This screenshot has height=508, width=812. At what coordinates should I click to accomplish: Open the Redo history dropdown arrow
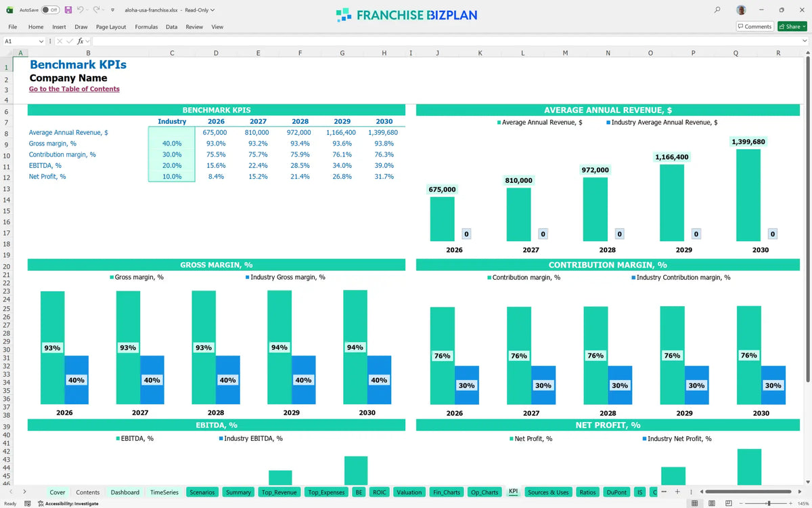tap(104, 10)
